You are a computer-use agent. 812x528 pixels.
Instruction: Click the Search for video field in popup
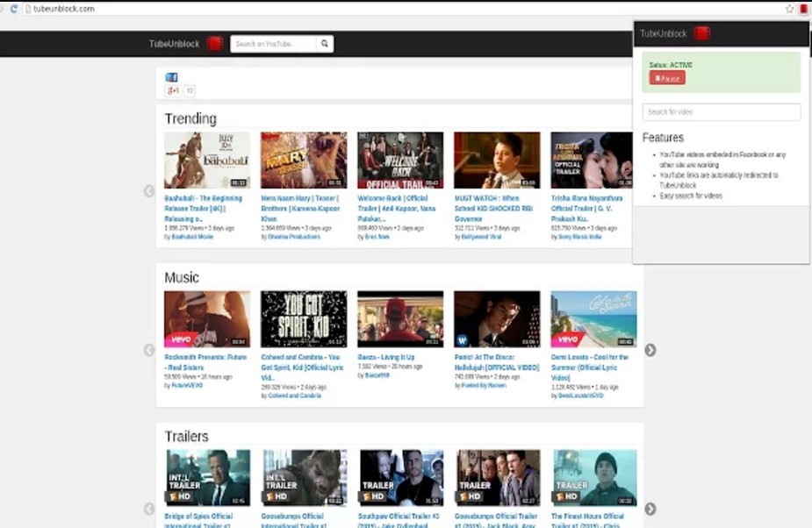pyautogui.click(x=721, y=111)
